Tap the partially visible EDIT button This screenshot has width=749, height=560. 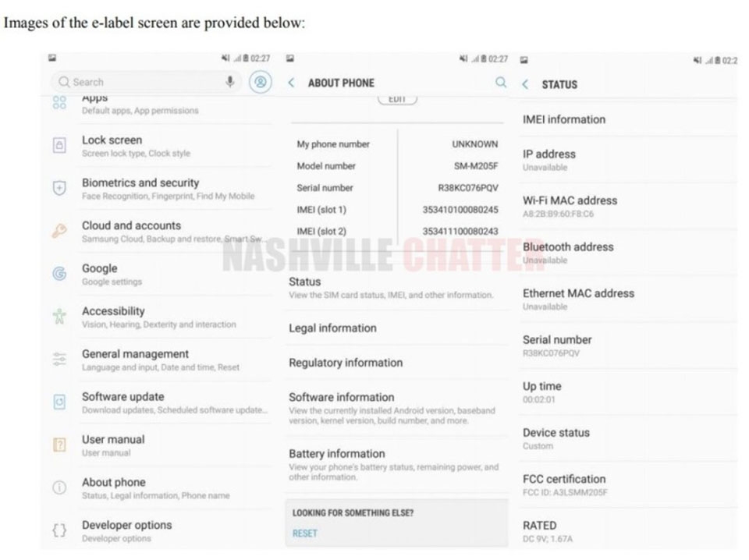pyautogui.click(x=397, y=99)
